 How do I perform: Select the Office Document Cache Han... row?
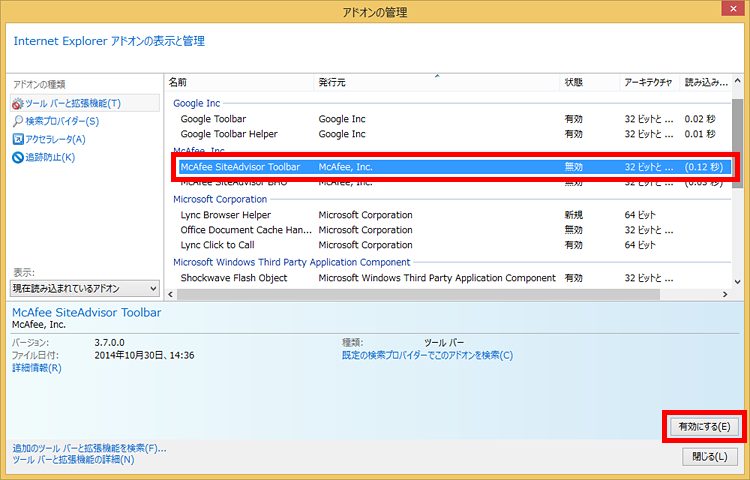pyautogui.click(x=454, y=230)
